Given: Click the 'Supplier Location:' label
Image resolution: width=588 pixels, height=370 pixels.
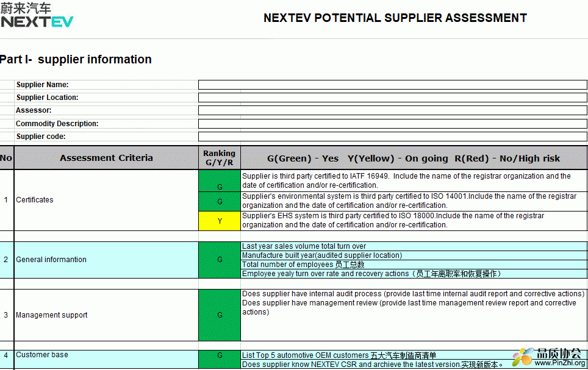Looking at the screenshot, I should (x=47, y=98).
